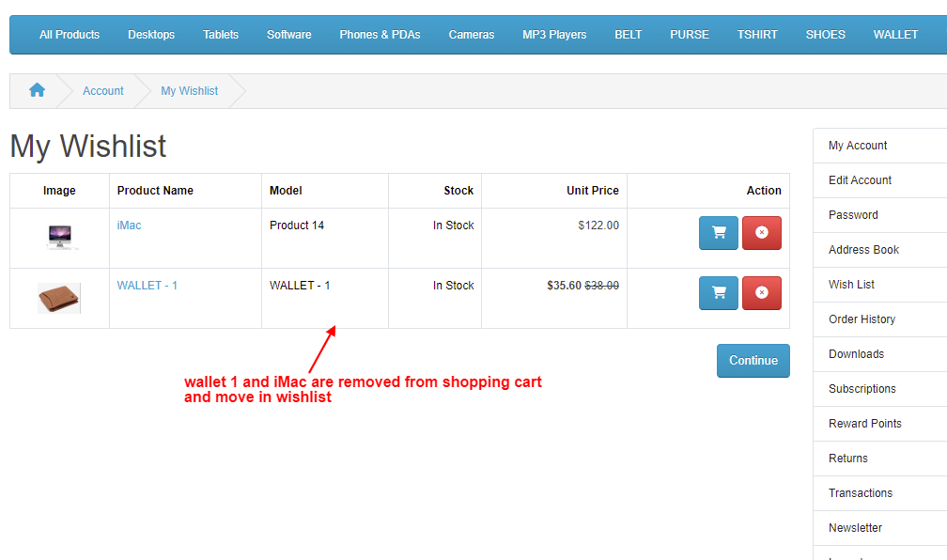Open iMac product name link

pyautogui.click(x=129, y=225)
